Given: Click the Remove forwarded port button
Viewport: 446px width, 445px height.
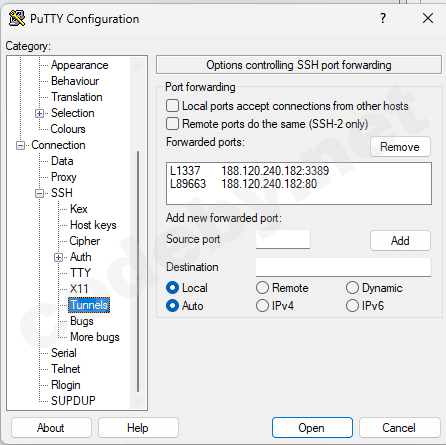Looking at the screenshot, I should [x=400, y=147].
